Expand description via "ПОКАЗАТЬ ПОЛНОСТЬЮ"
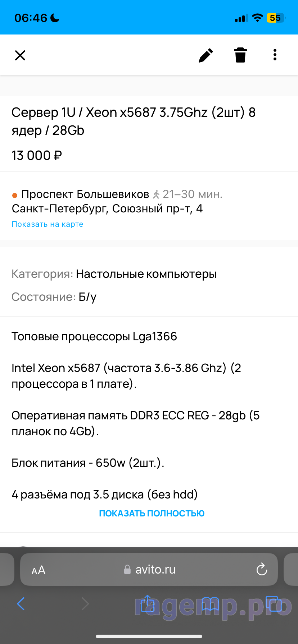 (152, 513)
